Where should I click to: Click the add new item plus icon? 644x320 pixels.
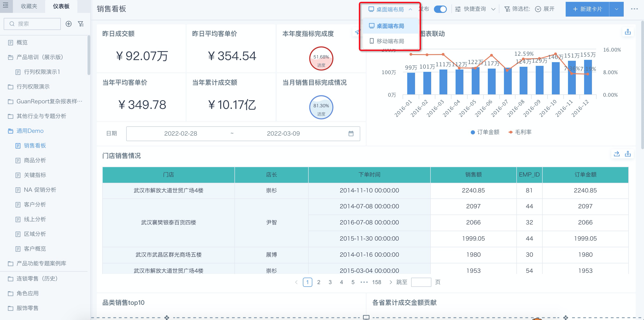pyautogui.click(x=68, y=24)
